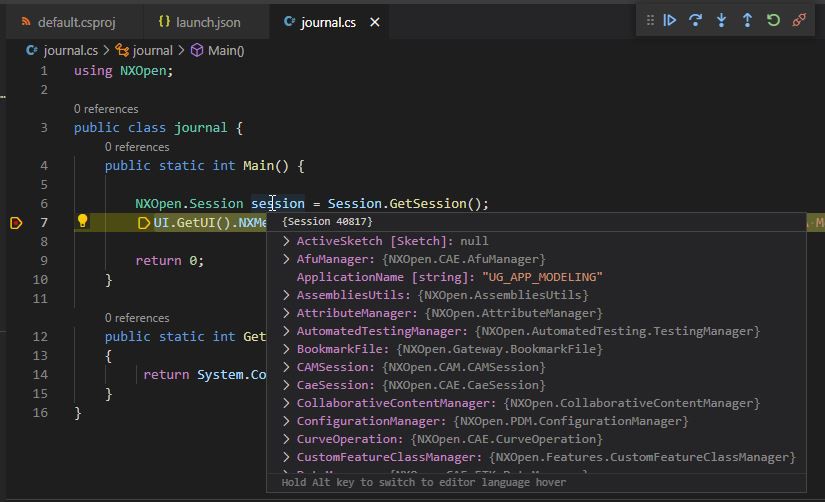Screen dimensions: 825x502
Task: Click the Continue debug button
Action: click(x=670, y=20)
